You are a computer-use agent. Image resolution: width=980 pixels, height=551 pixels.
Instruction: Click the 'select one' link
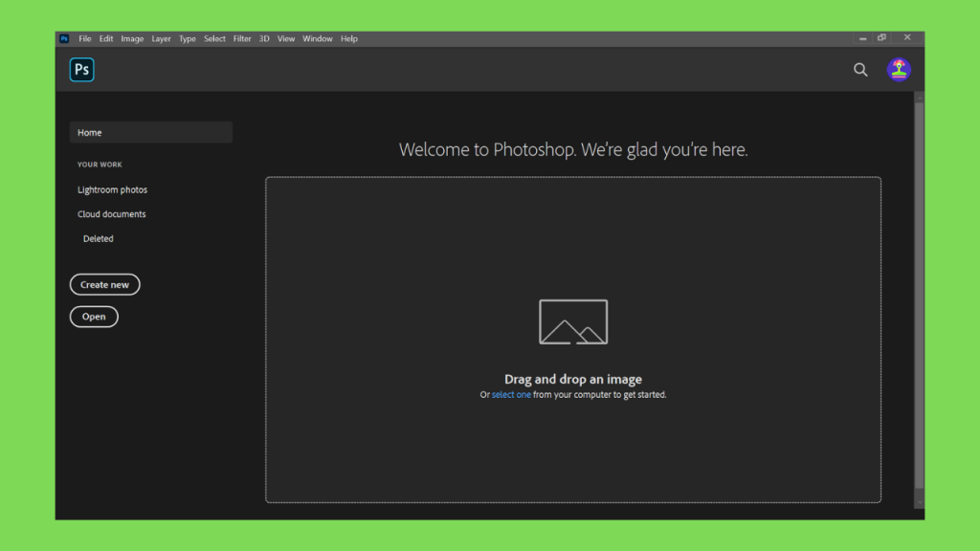coord(511,395)
